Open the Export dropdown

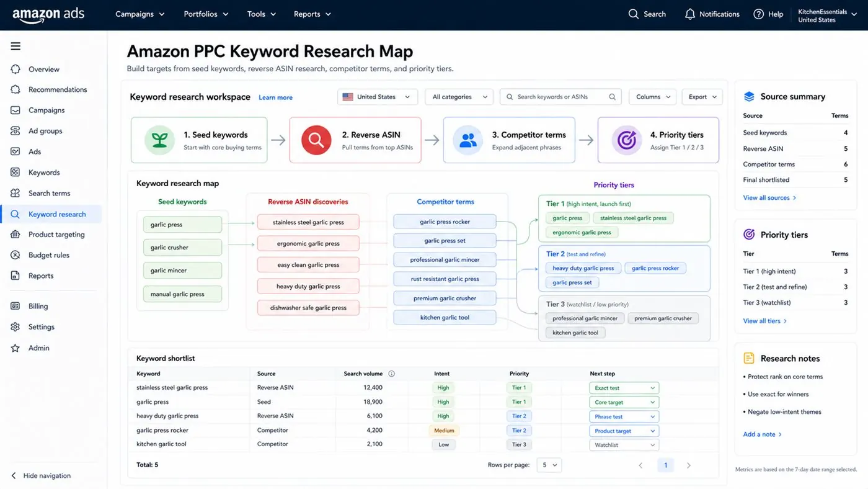pyautogui.click(x=702, y=97)
